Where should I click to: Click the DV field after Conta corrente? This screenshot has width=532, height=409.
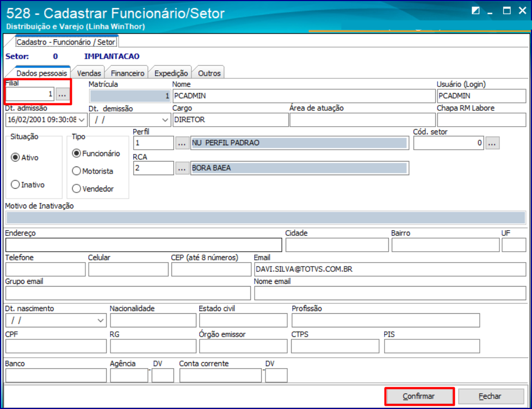click(276, 375)
